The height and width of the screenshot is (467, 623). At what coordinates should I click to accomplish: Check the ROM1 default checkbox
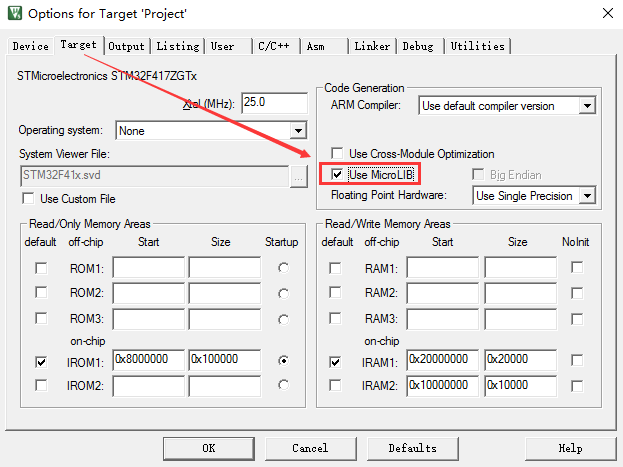tap(41, 268)
